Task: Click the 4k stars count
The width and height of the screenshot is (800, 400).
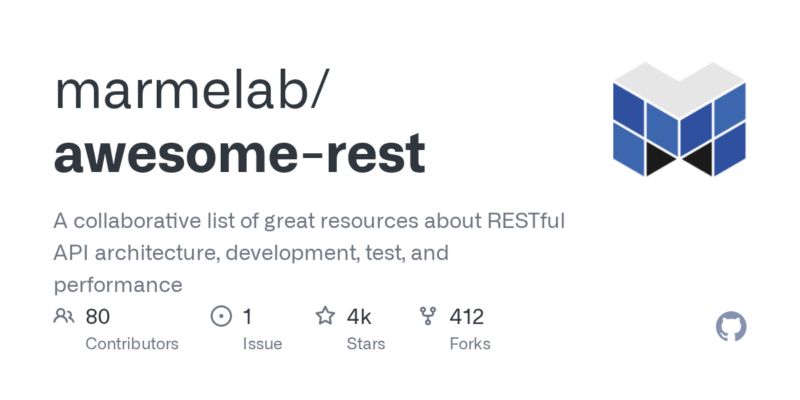Action: (360, 317)
